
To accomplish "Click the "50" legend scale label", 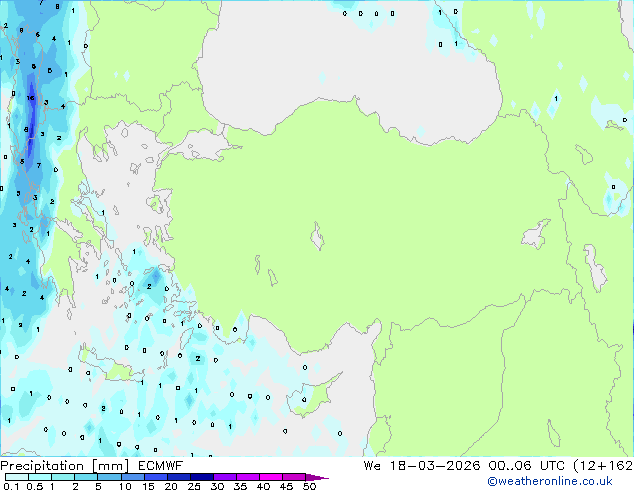I will click(310, 486).
